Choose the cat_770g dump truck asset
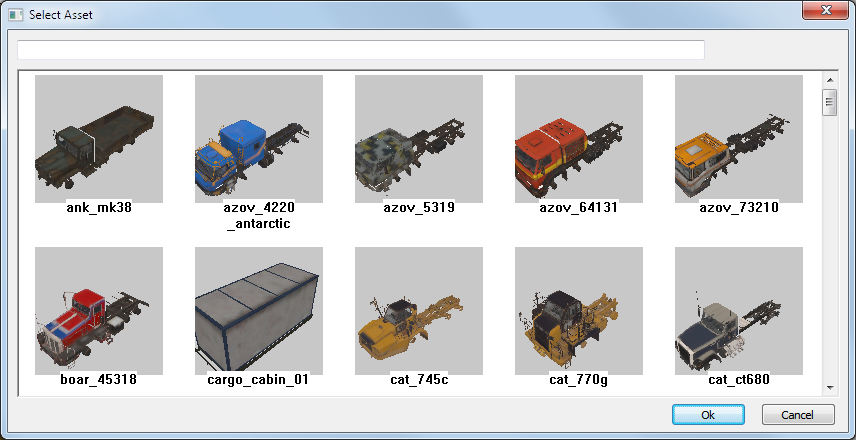The image size is (856, 440). coord(579,311)
